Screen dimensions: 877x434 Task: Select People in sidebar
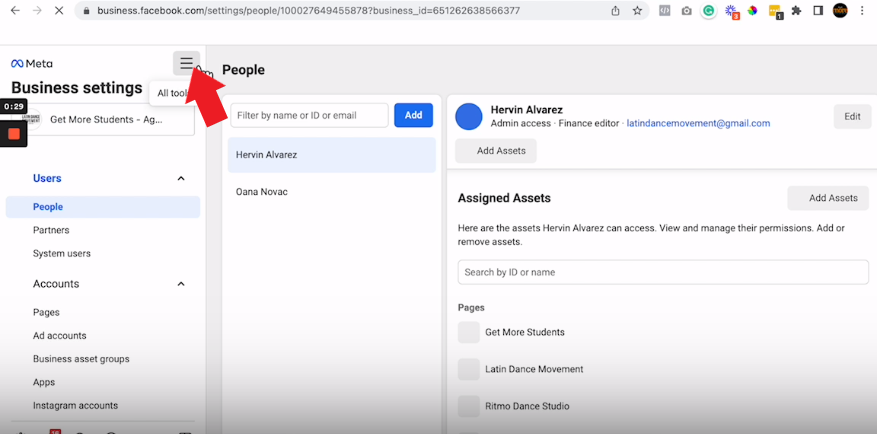[103, 207]
